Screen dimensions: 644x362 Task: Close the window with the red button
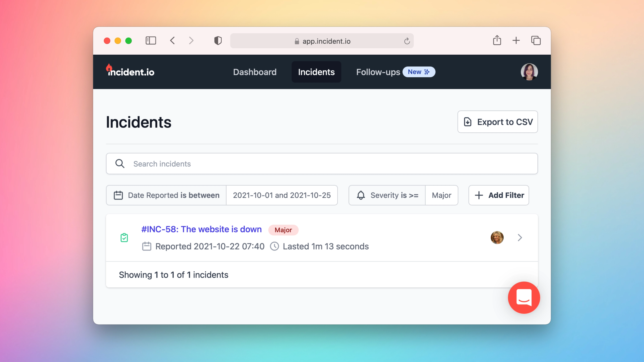coord(107,41)
